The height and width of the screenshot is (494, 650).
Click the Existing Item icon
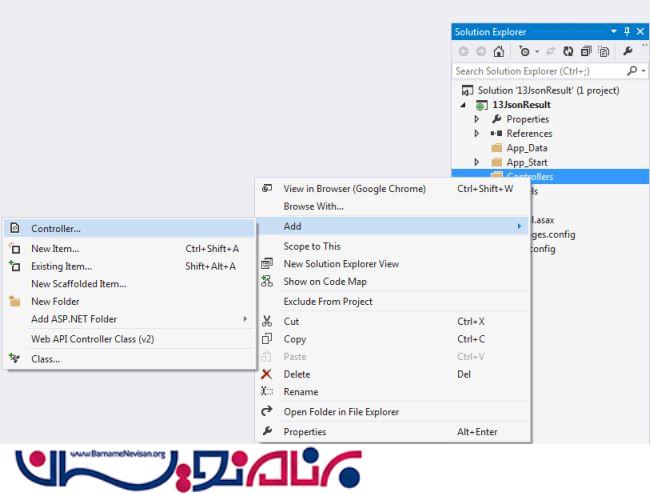pos(15,266)
